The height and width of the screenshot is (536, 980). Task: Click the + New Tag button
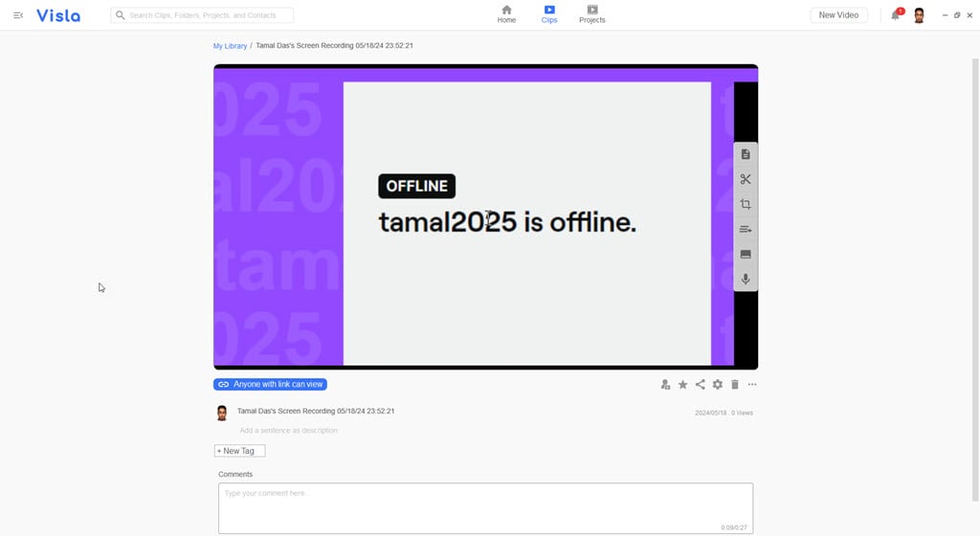click(x=239, y=451)
